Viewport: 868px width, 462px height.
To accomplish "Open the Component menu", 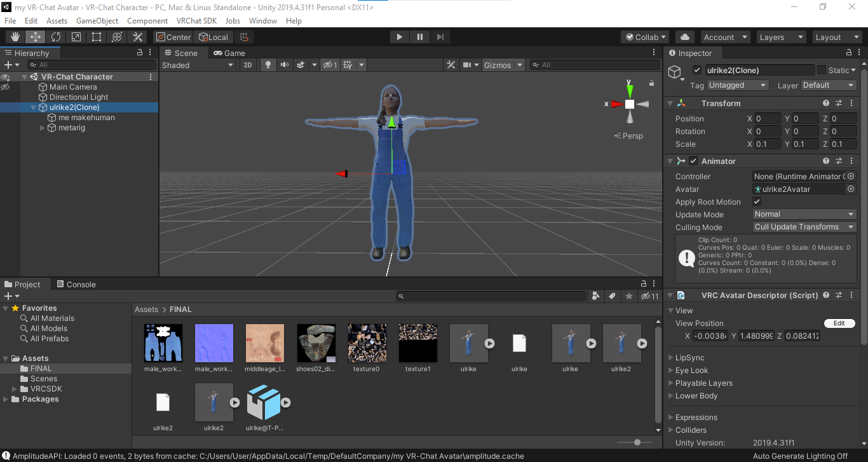I will pyautogui.click(x=147, y=20).
